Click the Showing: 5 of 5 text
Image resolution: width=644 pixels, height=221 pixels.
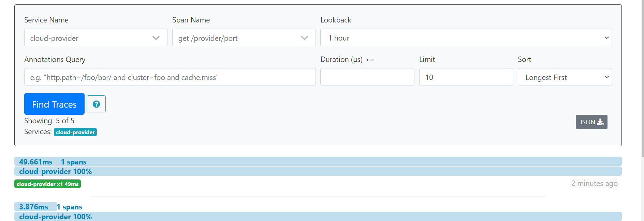click(x=49, y=121)
